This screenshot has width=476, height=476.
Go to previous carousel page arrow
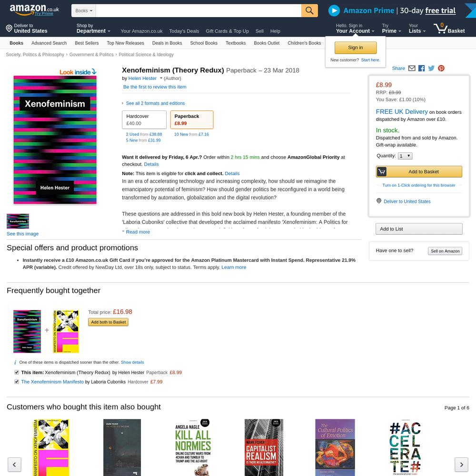(x=14, y=465)
